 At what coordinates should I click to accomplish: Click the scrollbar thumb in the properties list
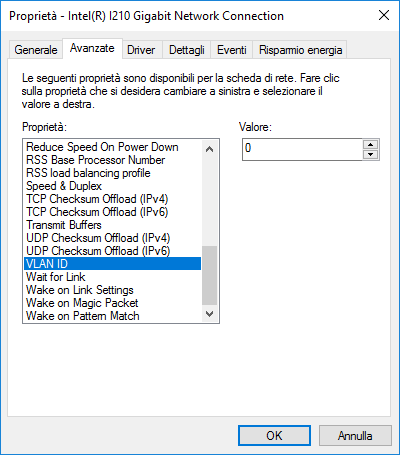pos(209,275)
